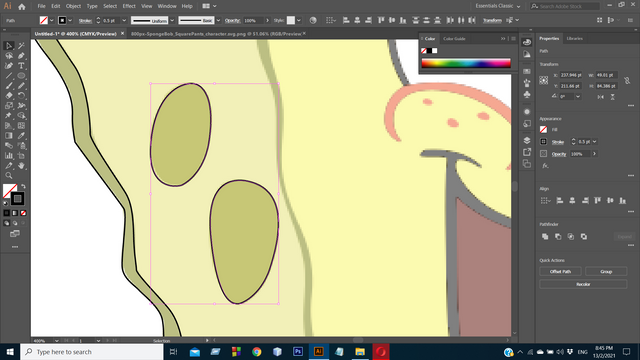Click Recolor quick action button
The height and width of the screenshot is (360, 640).
pos(583,284)
